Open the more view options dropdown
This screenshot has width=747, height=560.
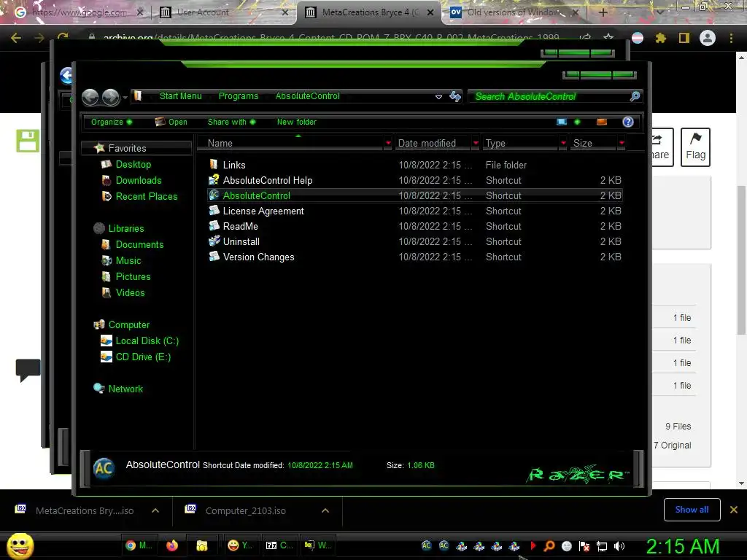[578, 122]
